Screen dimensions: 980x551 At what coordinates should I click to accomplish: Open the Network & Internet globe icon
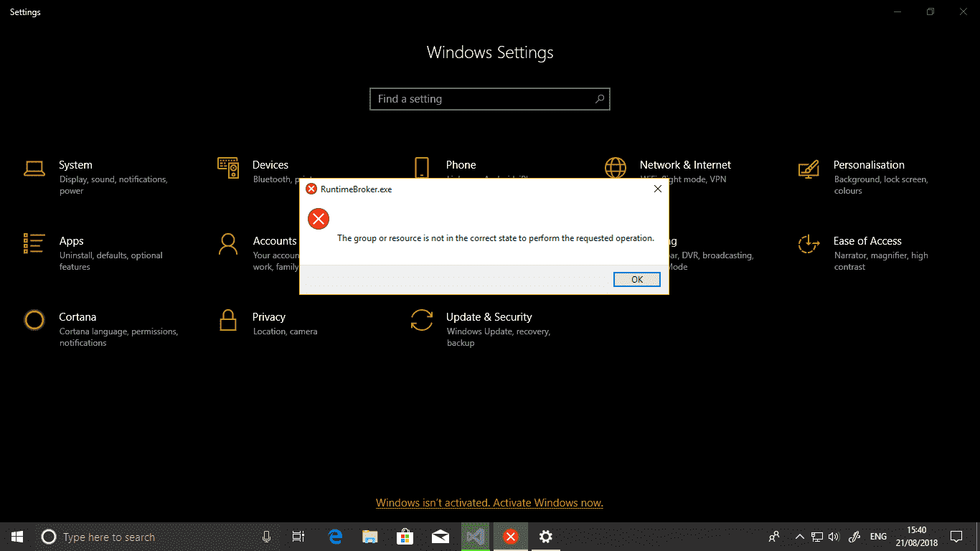(616, 169)
